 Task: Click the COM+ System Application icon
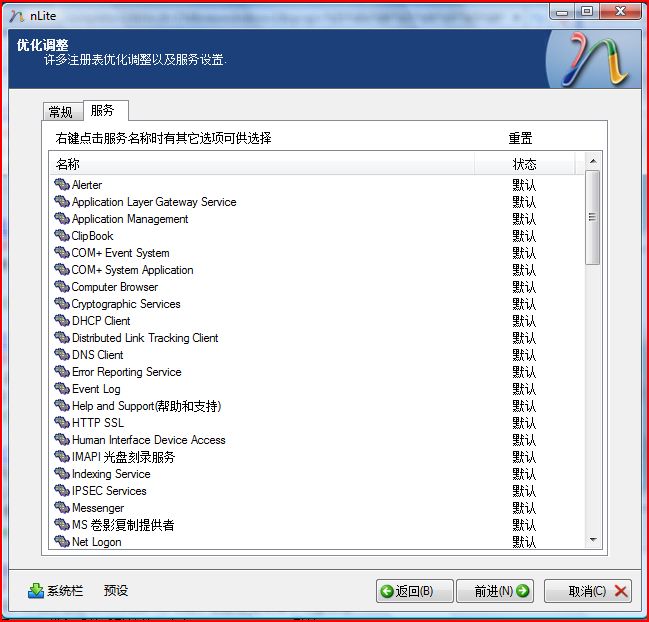pyautogui.click(x=62, y=269)
